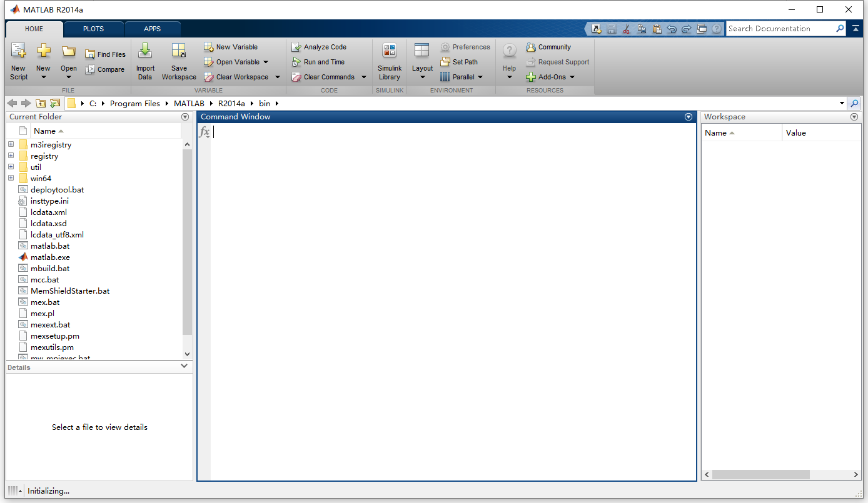
Task: Click Program Files in the path
Action: (135, 104)
